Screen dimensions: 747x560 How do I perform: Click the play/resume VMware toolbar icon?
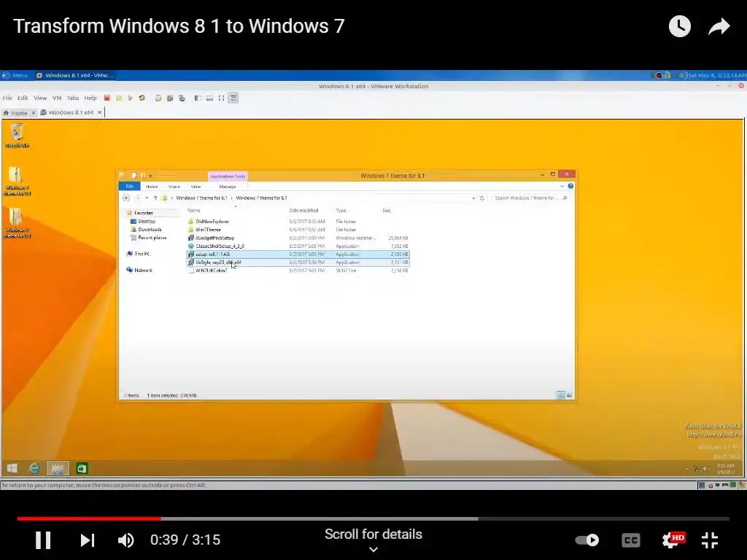[130, 98]
